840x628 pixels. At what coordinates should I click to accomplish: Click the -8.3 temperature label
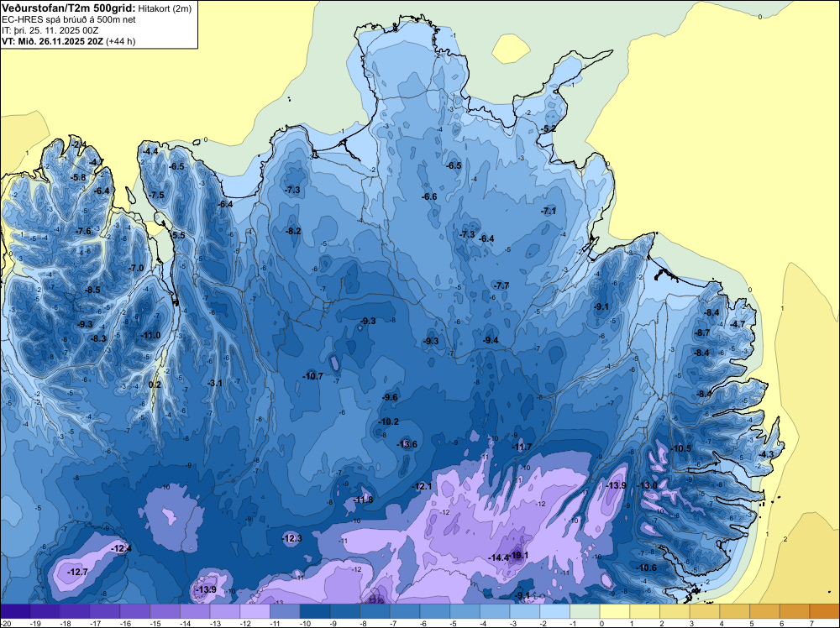coord(98,339)
